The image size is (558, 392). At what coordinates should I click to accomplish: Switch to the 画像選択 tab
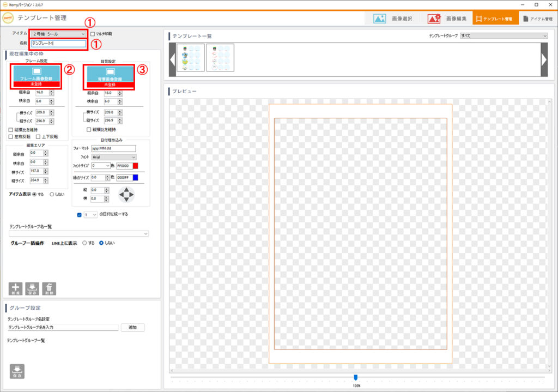tap(393, 18)
